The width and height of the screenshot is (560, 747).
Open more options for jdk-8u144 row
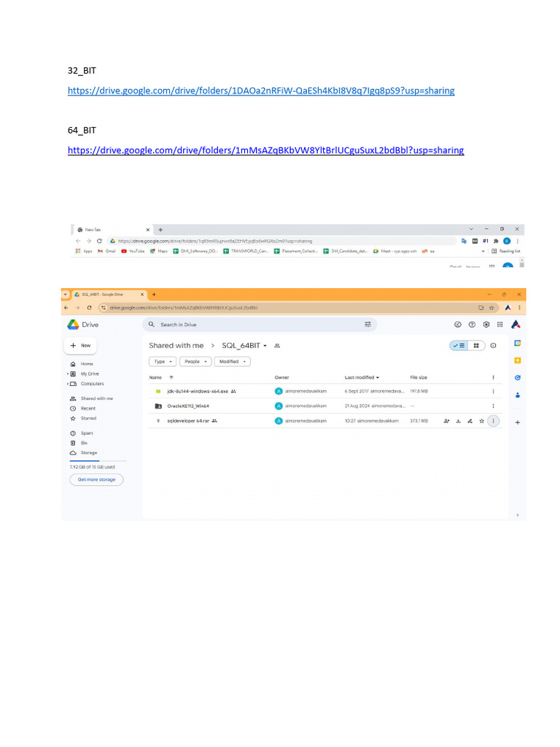(x=494, y=391)
